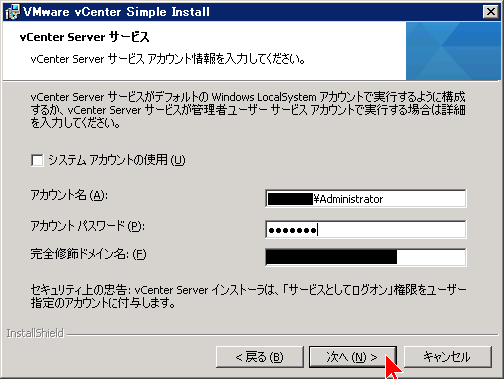504x379 pixels.
Task: Click the installer icon in title bar
Action: tap(12, 12)
